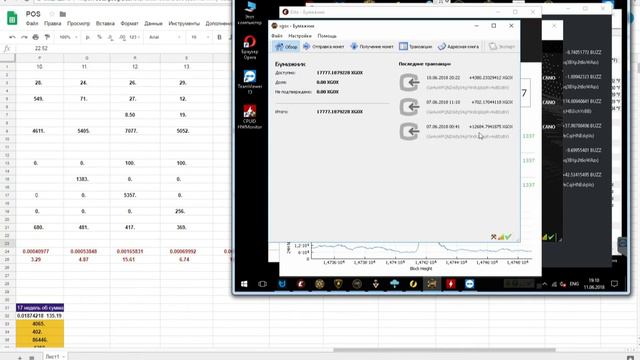Open the Обзор overview tab in wallet

286,47
